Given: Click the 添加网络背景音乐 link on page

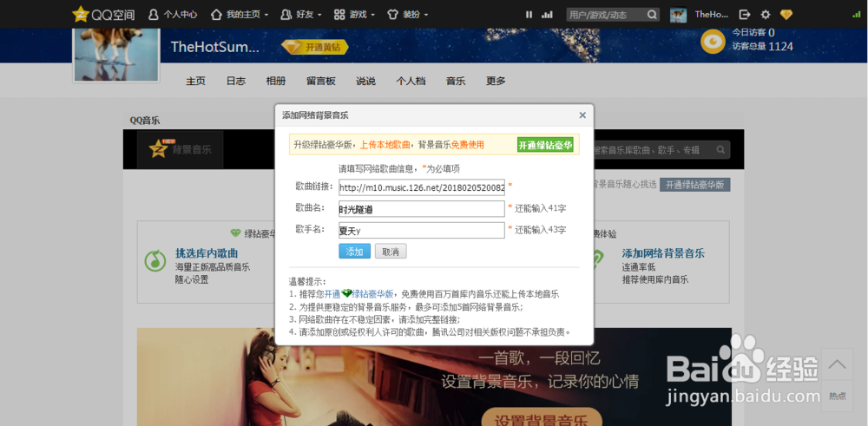Looking at the screenshot, I should tap(663, 253).
